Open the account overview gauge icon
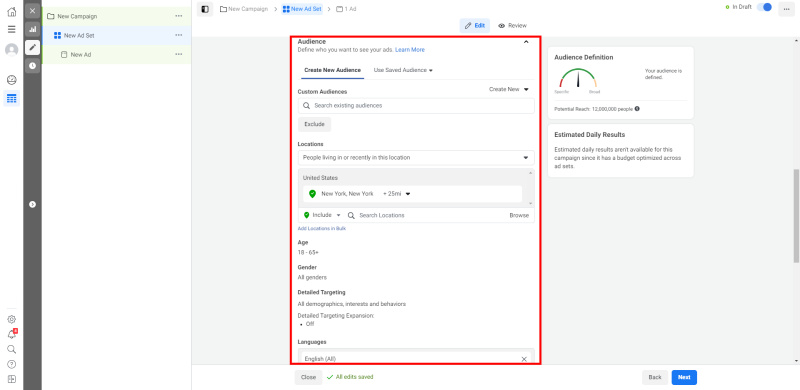800x390 pixels. coord(11,80)
